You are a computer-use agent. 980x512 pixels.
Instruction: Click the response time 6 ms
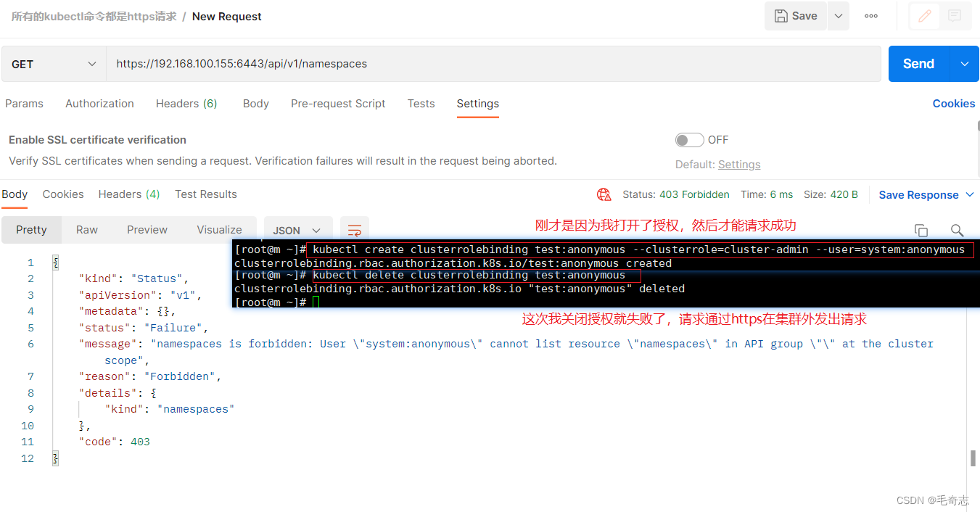tap(767, 194)
